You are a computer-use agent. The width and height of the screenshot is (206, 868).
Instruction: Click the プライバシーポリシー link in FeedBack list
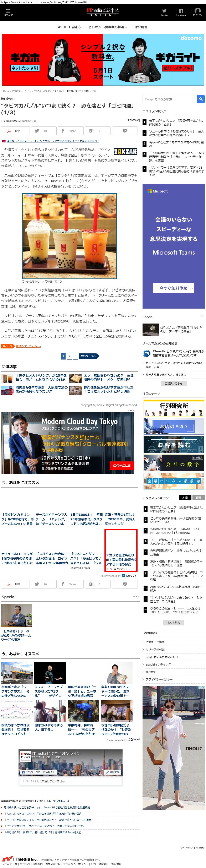159,680
